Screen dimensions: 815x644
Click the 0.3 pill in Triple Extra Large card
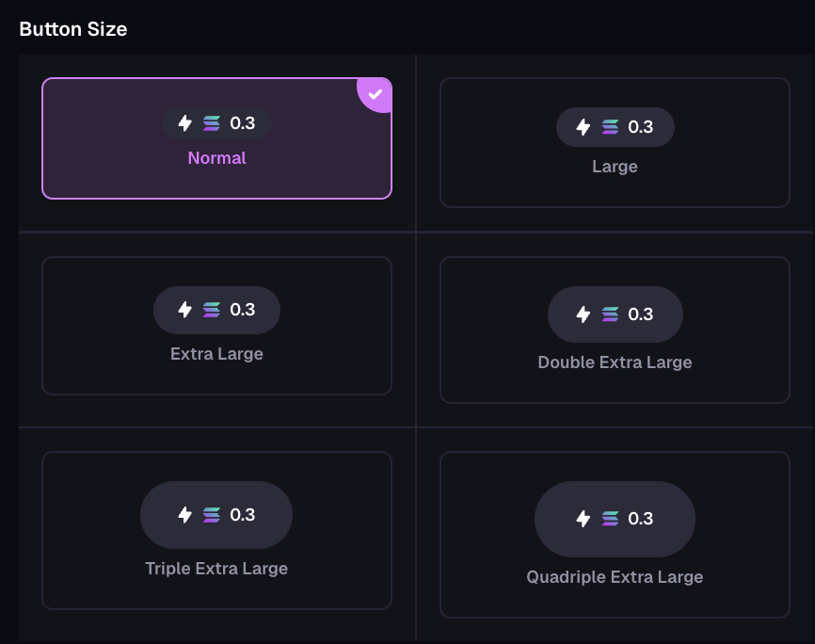[216, 515]
